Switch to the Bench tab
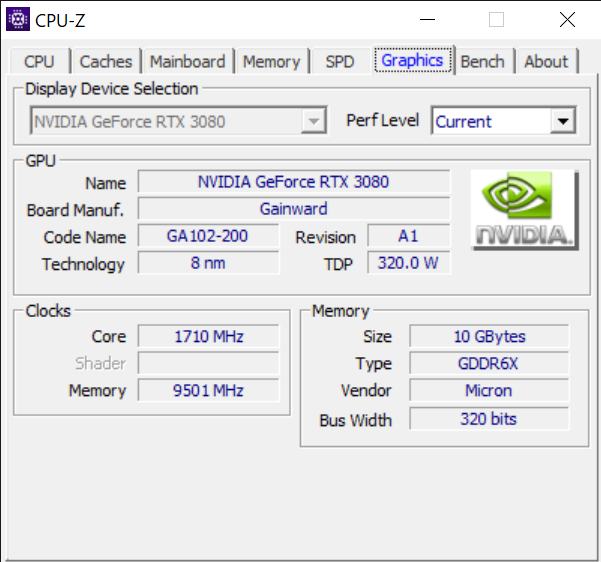Screen dimensions: 601x562 (x=483, y=61)
